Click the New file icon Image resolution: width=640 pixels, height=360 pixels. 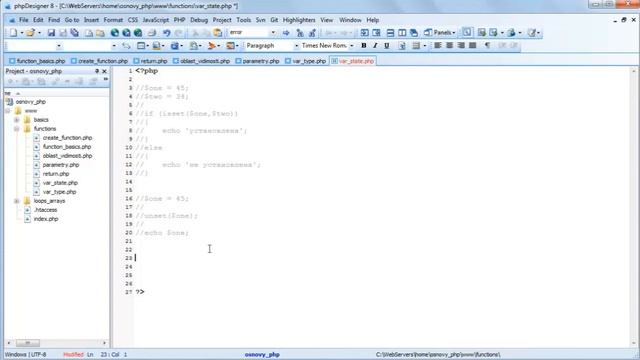click(13, 33)
